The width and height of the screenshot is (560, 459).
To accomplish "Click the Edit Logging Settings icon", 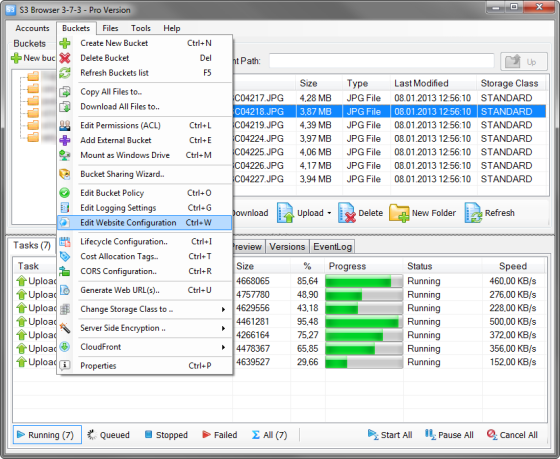I will pos(65,208).
